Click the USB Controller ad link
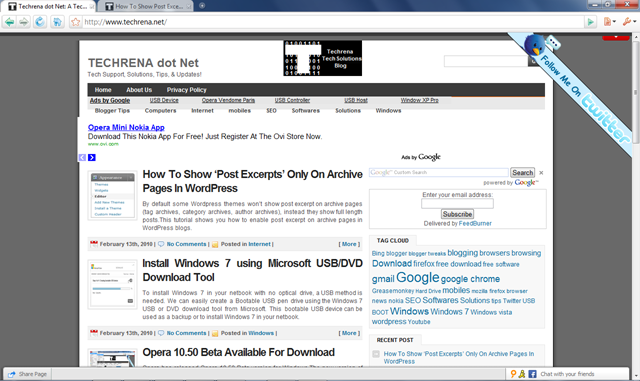Image resolution: width=640 pixels, height=381 pixels. point(292,100)
